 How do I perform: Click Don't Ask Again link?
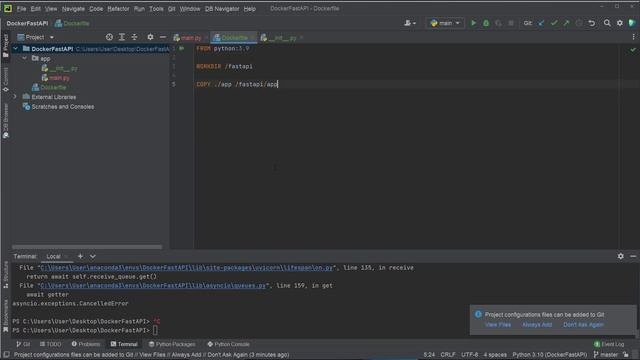tap(583, 325)
